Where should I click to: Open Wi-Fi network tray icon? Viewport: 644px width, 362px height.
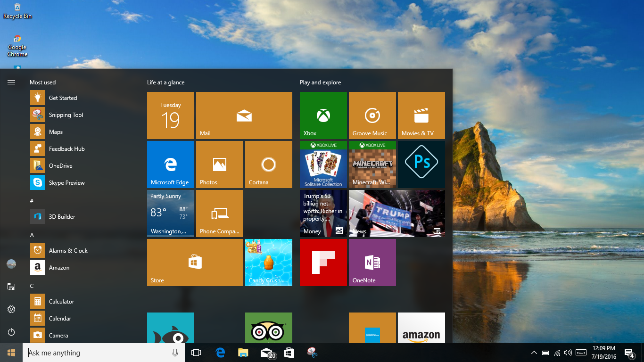pyautogui.click(x=557, y=353)
